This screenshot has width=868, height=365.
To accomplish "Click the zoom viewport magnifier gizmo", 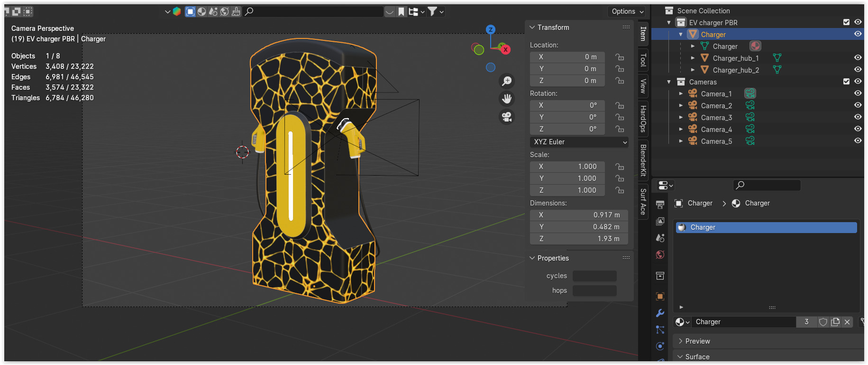I will [507, 81].
